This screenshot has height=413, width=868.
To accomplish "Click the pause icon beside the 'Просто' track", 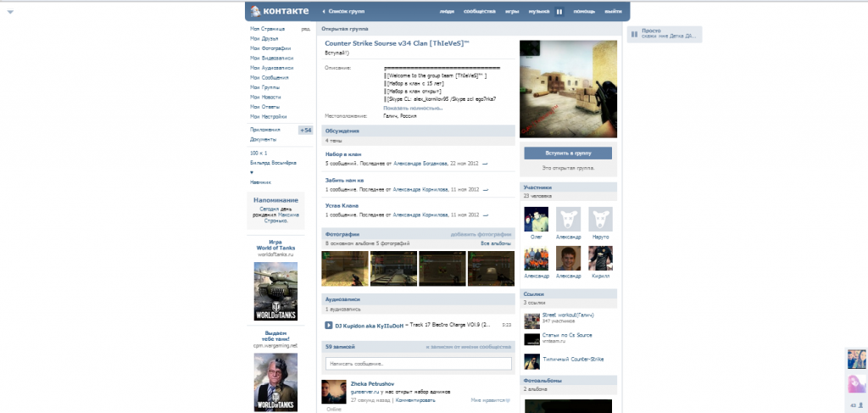I will point(633,34).
